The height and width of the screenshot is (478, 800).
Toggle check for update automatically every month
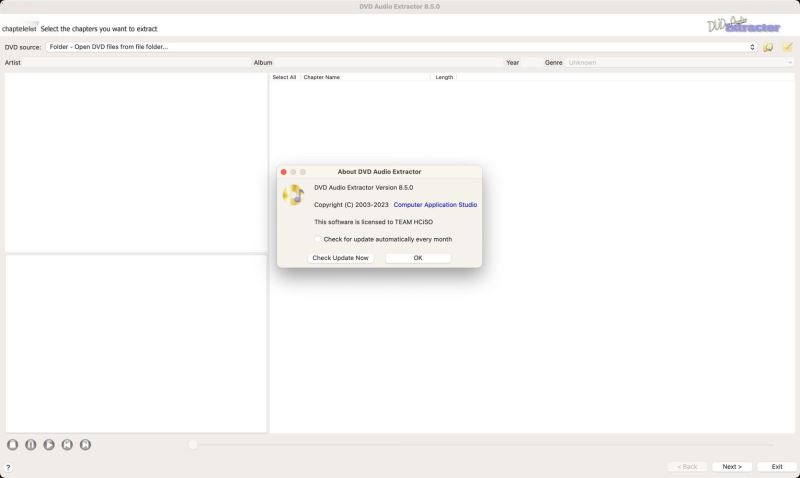point(318,239)
